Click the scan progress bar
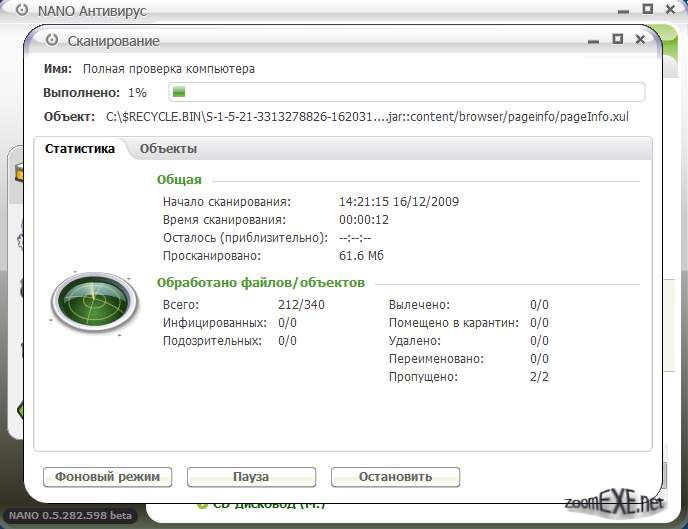The height and width of the screenshot is (529, 688). (x=405, y=92)
